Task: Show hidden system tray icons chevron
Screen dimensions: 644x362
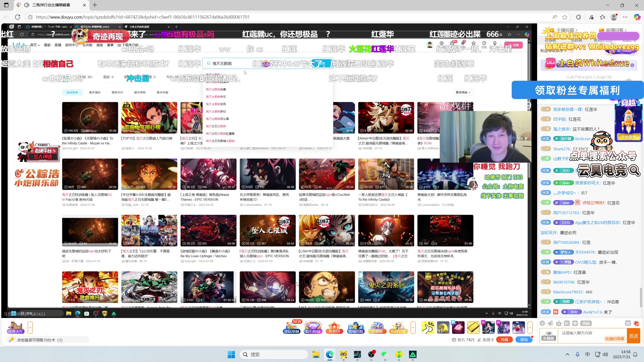Action: tap(567, 354)
